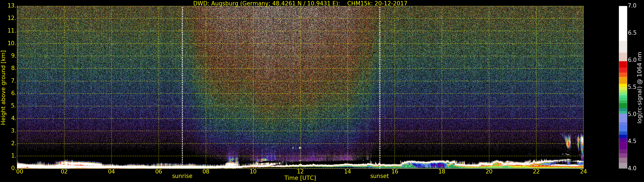Click the '24' time axis tick label
The image size is (644, 182).
pyautogui.click(x=583, y=172)
